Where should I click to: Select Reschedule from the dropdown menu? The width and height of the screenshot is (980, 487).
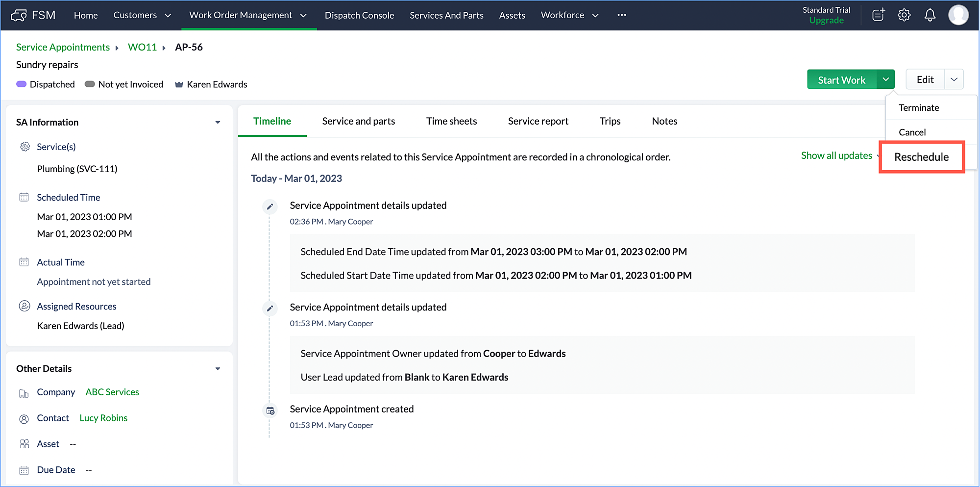coord(921,157)
